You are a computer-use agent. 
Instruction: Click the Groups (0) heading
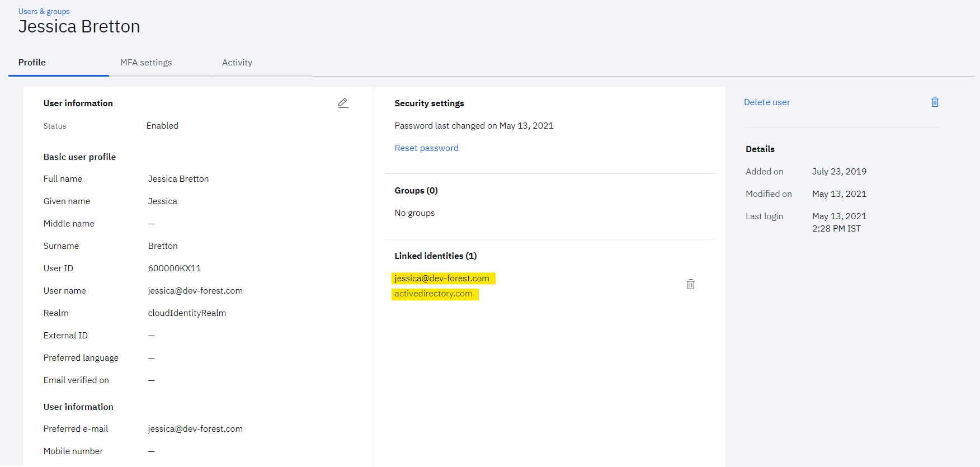point(416,191)
